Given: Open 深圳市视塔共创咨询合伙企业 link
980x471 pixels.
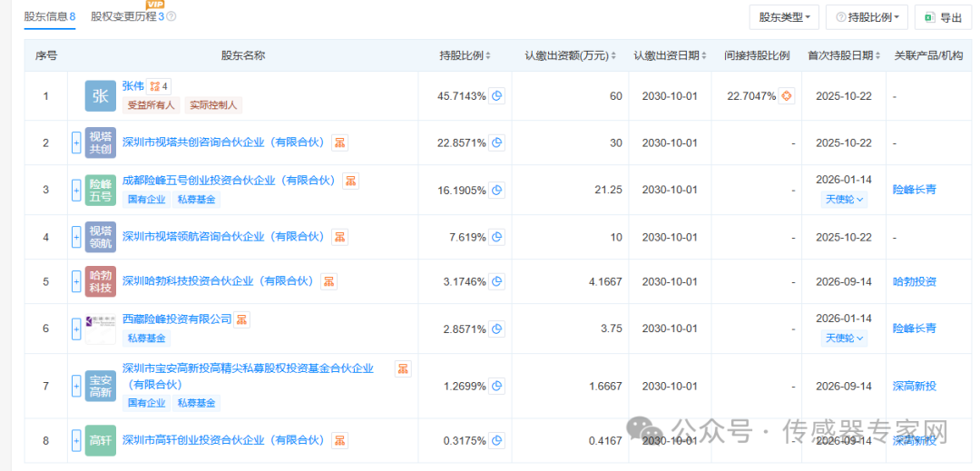Looking at the screenshot, I should pyautogui.click(x=224, y=142).
